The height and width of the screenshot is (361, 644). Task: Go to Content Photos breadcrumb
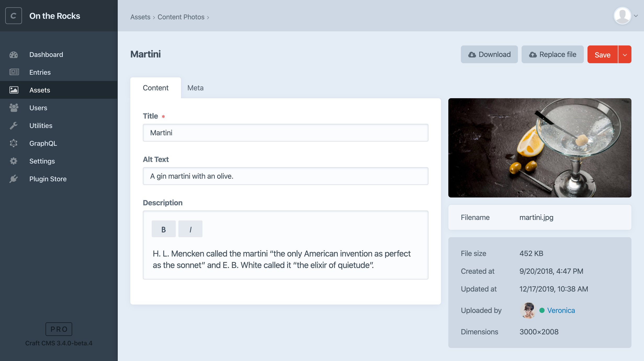click(181, 17)
